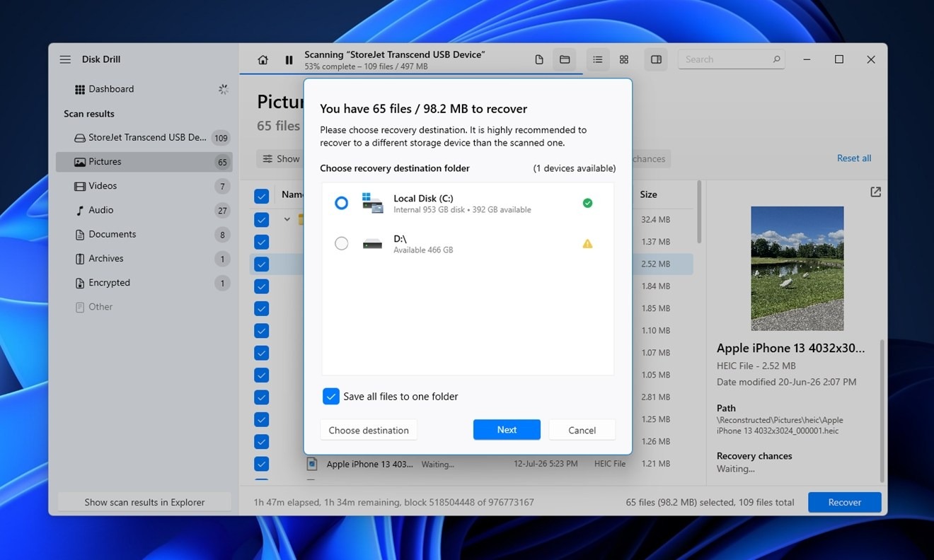Uncheck the checkbox for the 1.21 MB row

coord(261,464)
